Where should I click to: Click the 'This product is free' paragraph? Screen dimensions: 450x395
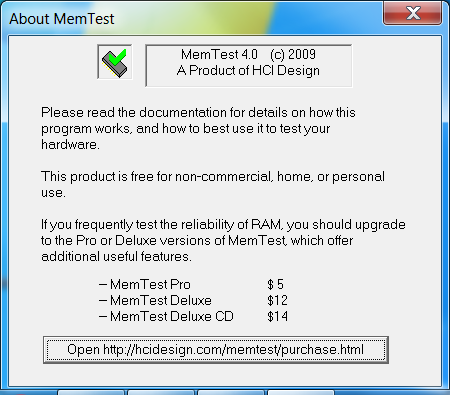point(213,184)
